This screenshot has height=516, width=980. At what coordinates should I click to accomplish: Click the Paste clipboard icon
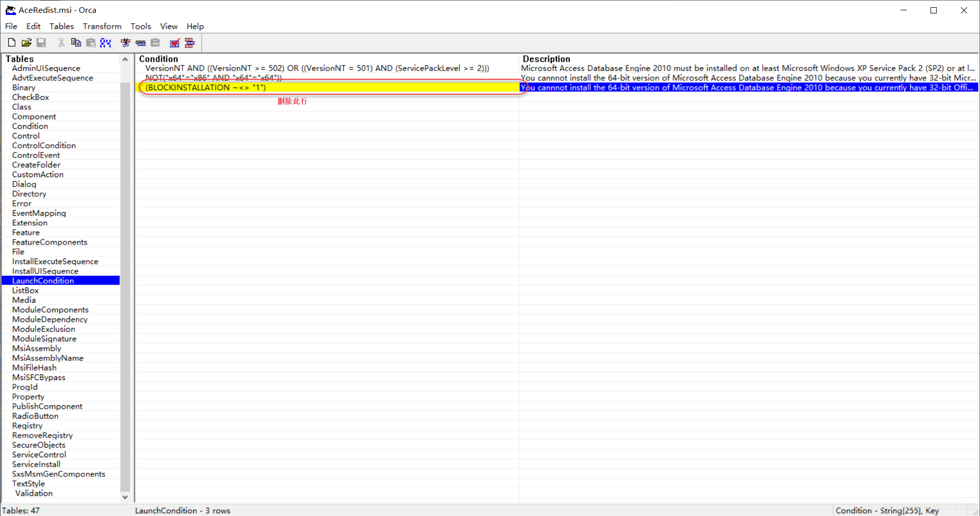91,43
